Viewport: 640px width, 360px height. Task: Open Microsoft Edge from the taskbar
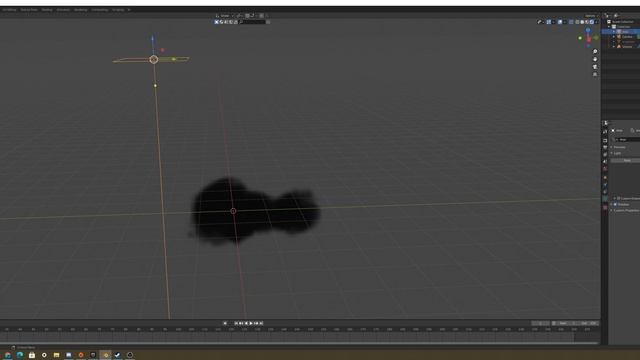20,355
